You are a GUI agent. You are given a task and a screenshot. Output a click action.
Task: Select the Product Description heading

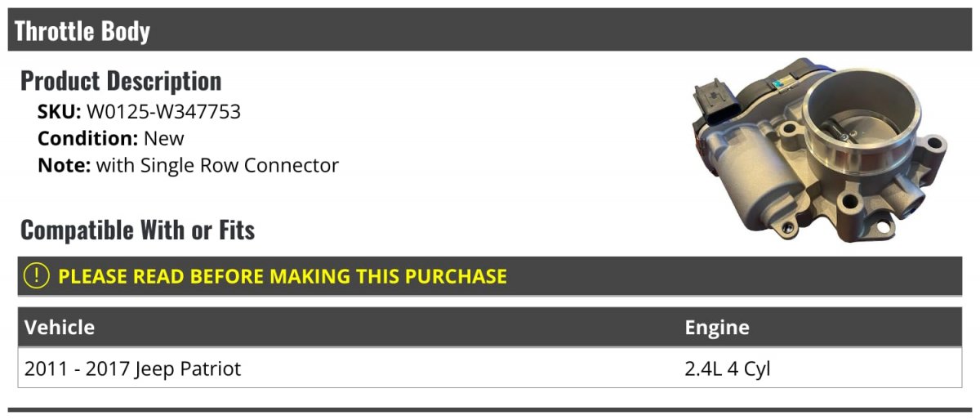point(121,81)
